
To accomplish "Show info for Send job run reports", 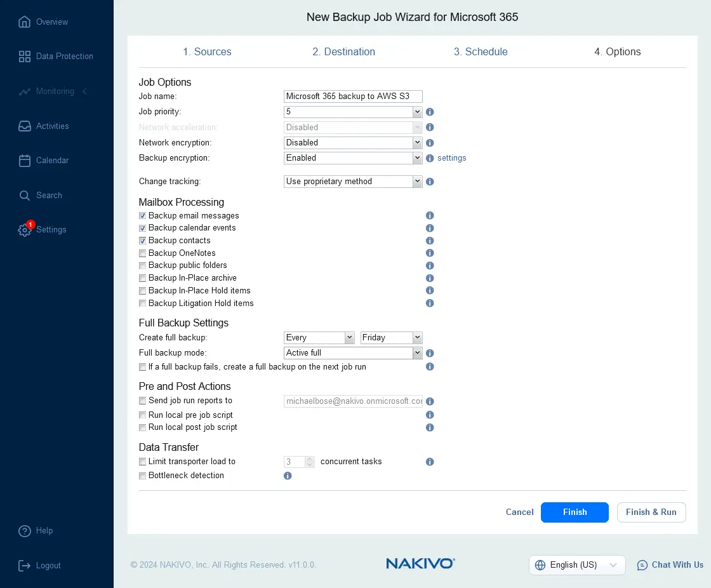I will pyautogui.click(x=430, y=401).
